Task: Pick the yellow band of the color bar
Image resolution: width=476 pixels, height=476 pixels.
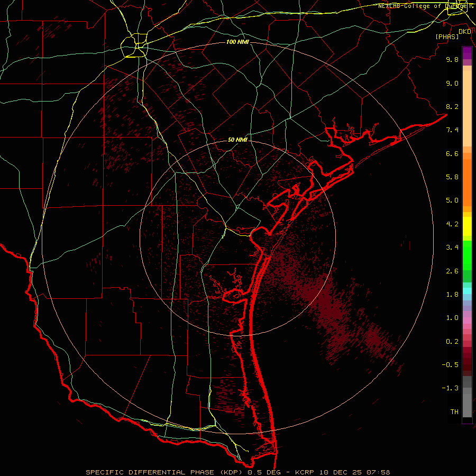Action: coord(467,226)
